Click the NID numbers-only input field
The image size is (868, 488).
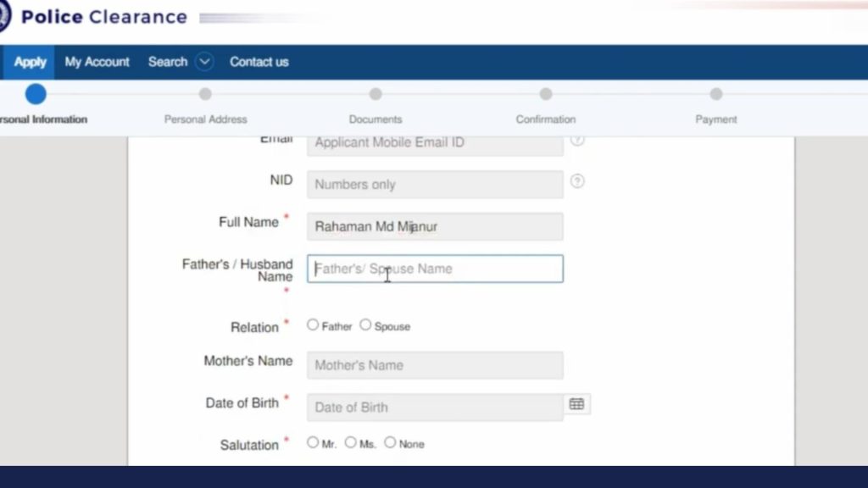pyautogui.click(x=435, y=184)
